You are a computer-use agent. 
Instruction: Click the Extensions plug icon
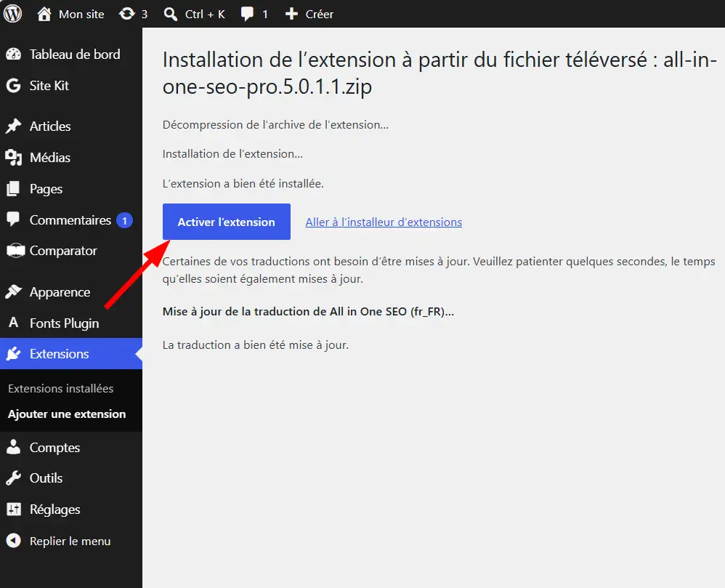click(13, 353)
